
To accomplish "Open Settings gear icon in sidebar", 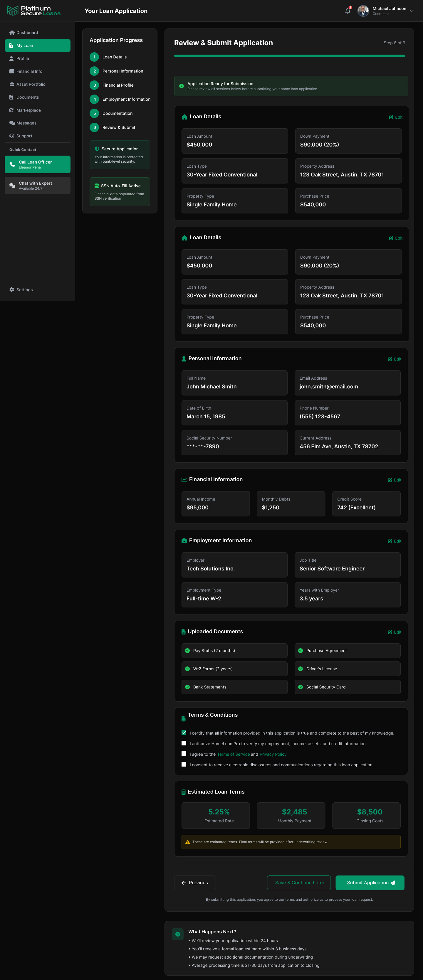I will (x=12, y=289).
